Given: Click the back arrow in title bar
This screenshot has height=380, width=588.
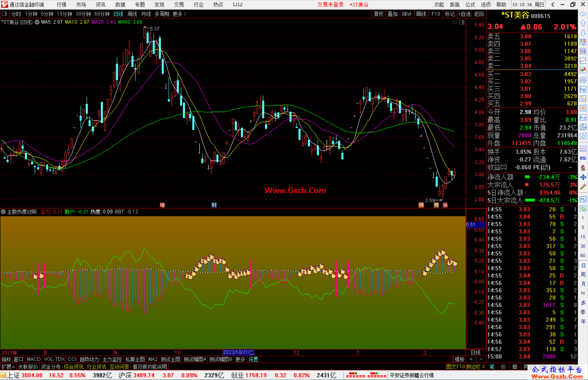Looking at the screenshot, I should pos(553,4).
